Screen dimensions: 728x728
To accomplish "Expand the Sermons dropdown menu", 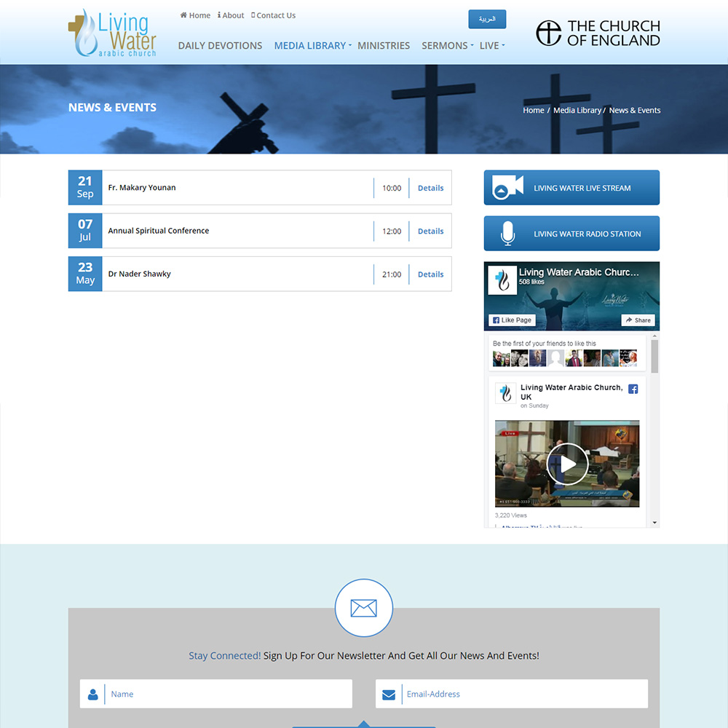I will (447, 45).
